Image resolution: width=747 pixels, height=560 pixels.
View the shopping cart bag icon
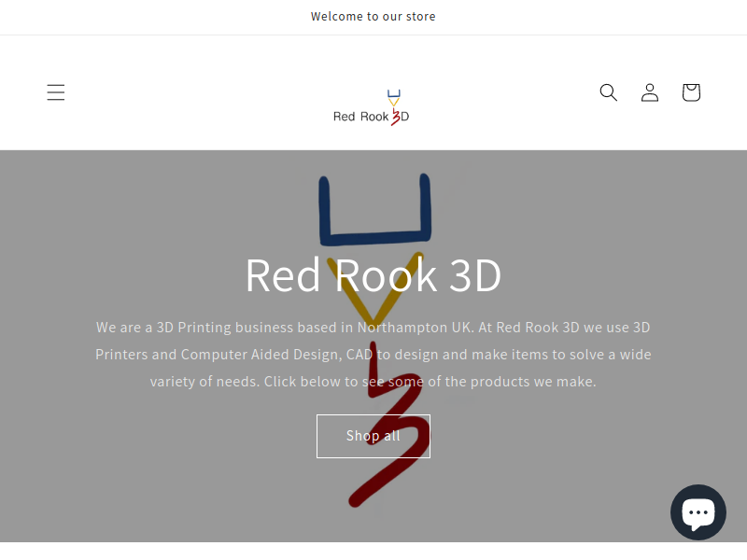[x=691, y=92]
